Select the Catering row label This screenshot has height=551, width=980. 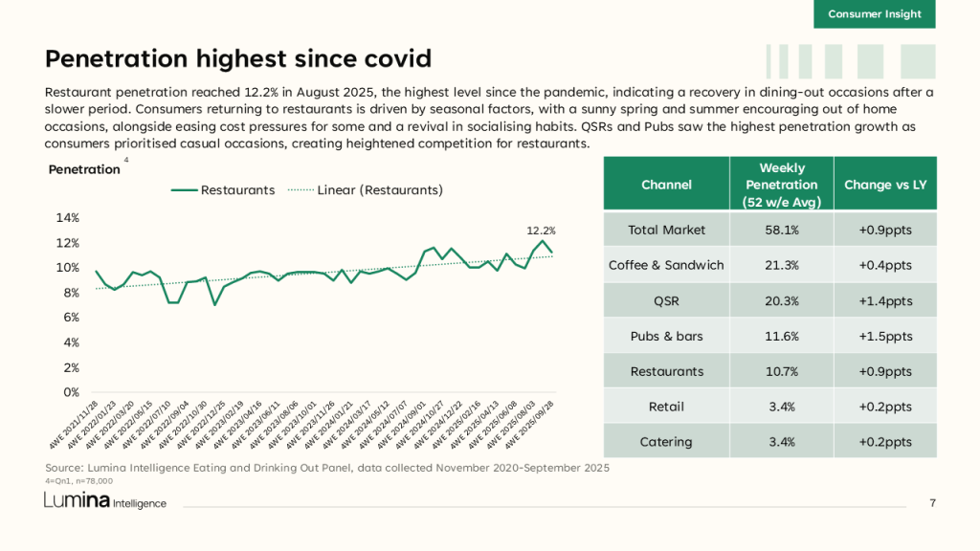point(666,441)
